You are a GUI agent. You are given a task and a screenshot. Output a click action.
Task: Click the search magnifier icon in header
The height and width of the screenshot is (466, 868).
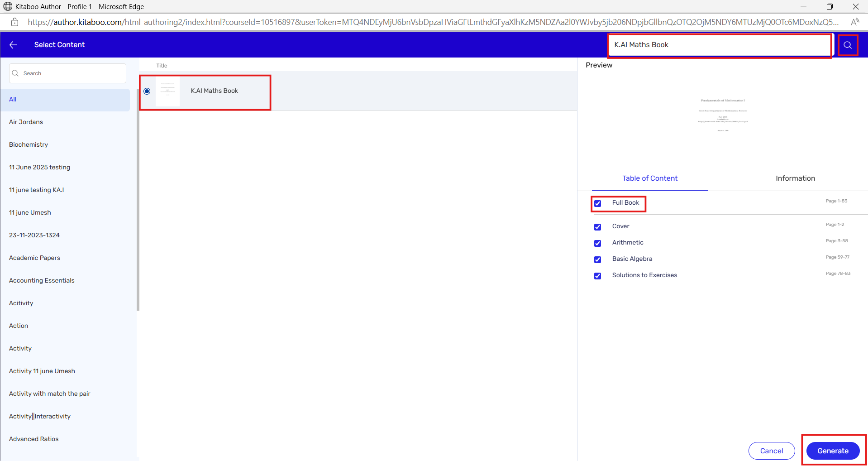(x=848, y=45)
